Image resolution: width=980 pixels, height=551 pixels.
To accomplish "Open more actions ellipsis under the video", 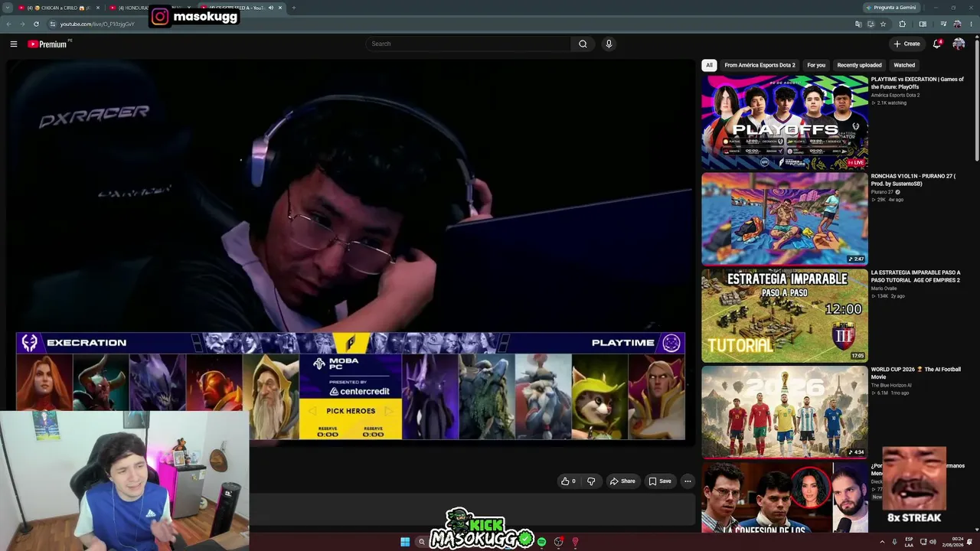I will coord(688,481).
